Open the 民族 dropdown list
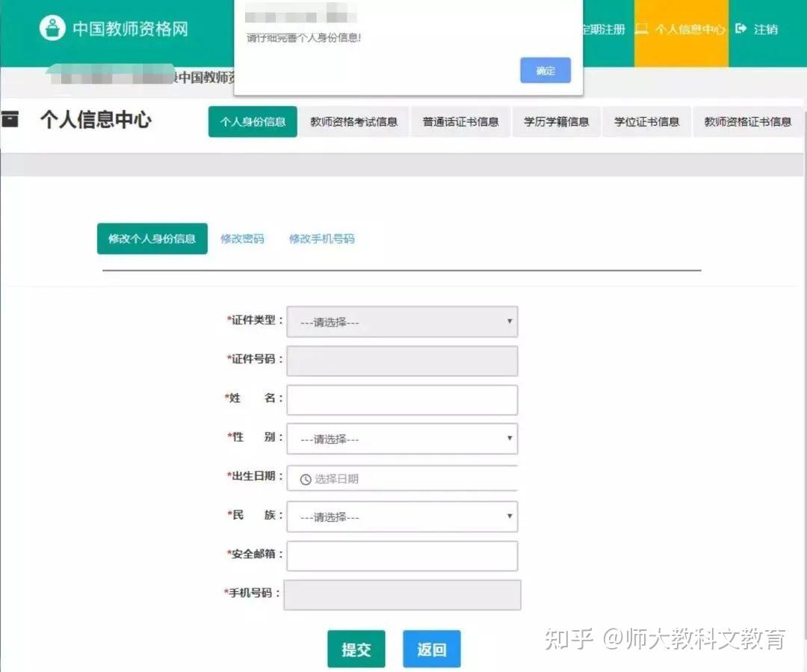Screen dimensions: 807x672 [x=402, y=517]
